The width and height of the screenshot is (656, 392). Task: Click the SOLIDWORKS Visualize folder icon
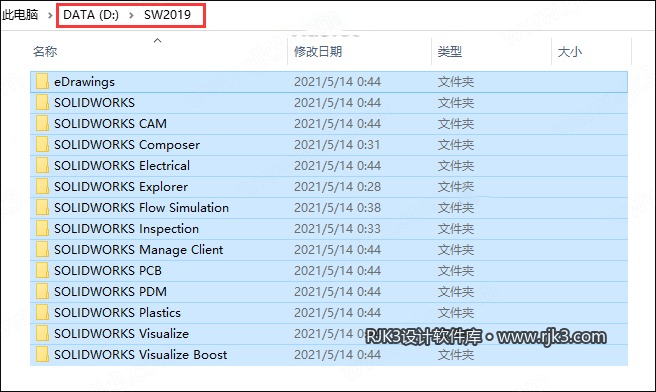click(42, 333)
